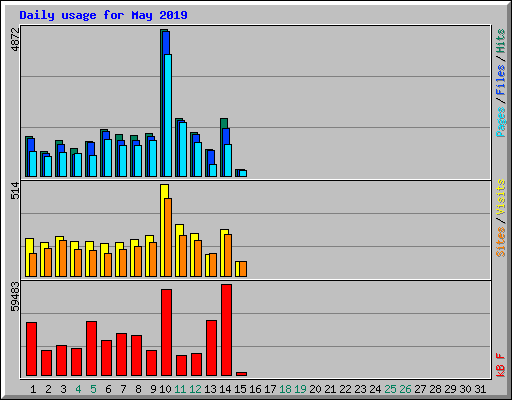Image resolution: width=512 pixels, height=400 pixels.
Task: Click day 14 on the x-axis
Action: 225,389
